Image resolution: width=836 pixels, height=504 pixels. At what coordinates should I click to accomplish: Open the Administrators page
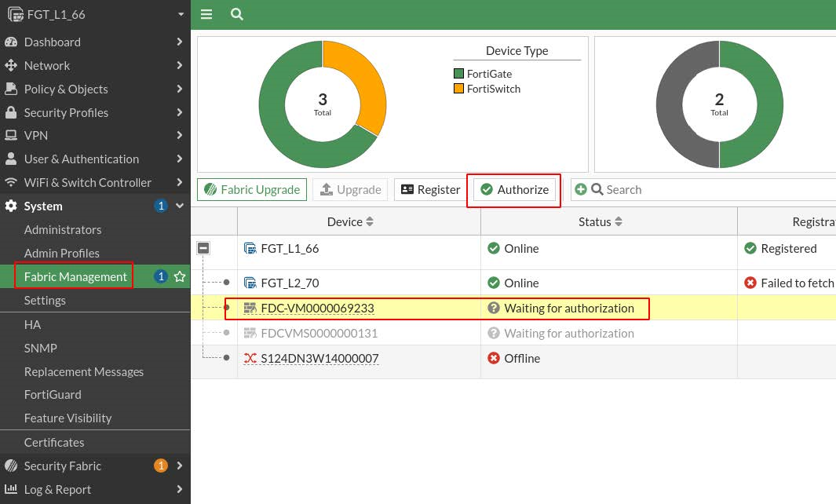[x=63, y=229]
